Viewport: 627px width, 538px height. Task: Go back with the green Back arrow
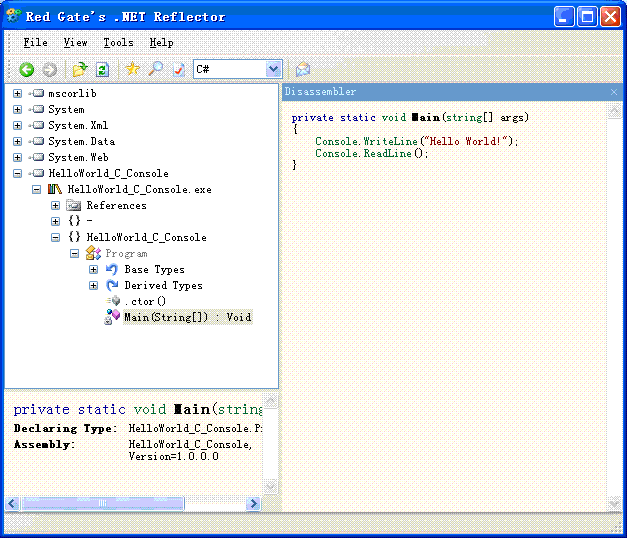coord(27,70)
